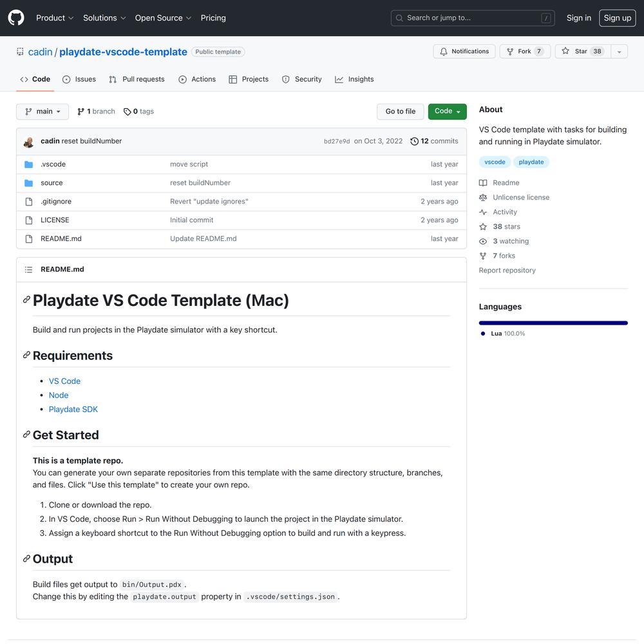Open the 'reset buildNumber' commit message in header
The width and height of the screenshot is (644, 644).
click(x=91, y=141)
